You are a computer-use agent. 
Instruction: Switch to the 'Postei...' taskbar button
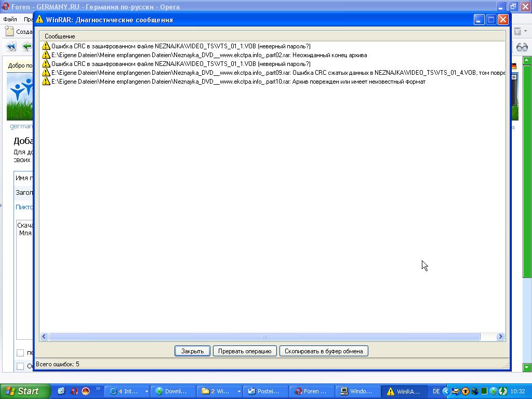point(265,391)
